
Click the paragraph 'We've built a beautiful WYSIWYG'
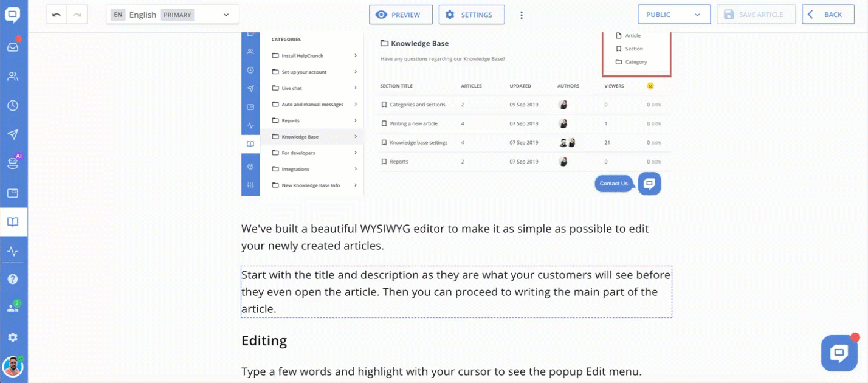tap(445, 237)
